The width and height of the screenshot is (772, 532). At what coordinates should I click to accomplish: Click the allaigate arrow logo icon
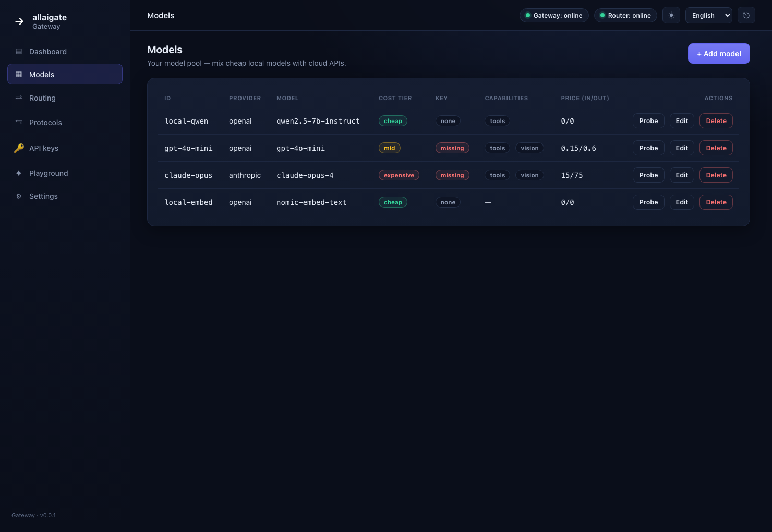click(x=19, y=21)
